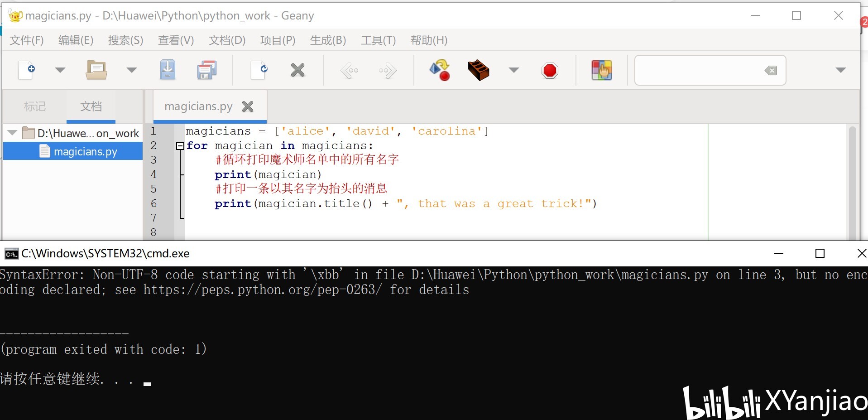868x420 pixels.
Task: Click the Back navigation arrow
Action: pos(349,70)
